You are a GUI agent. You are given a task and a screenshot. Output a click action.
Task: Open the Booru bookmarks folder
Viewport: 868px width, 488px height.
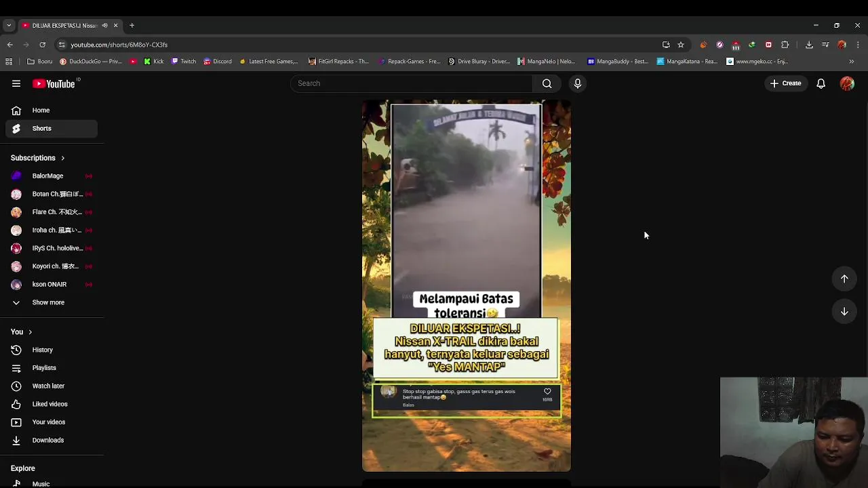coord(39,61)
